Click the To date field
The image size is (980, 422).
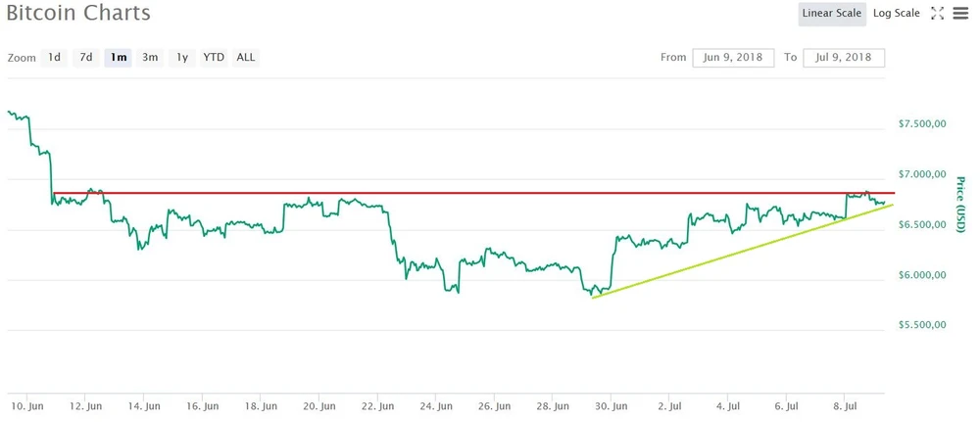pyautogui.click(x=844, y=58)
